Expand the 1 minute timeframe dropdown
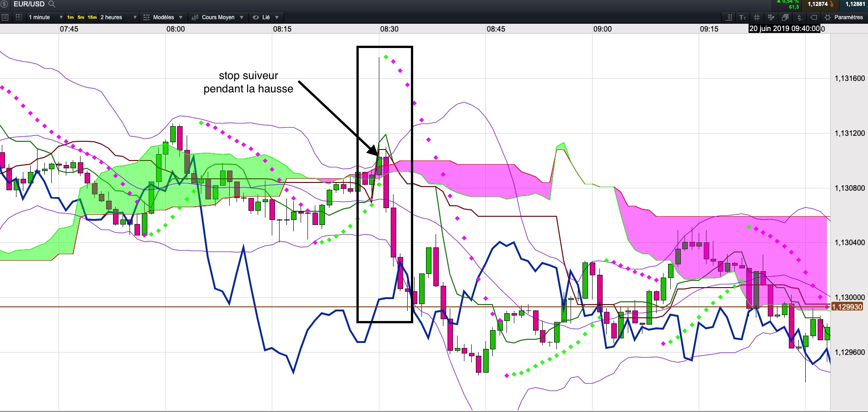This screenshot has width=868, height=412. 61,17
